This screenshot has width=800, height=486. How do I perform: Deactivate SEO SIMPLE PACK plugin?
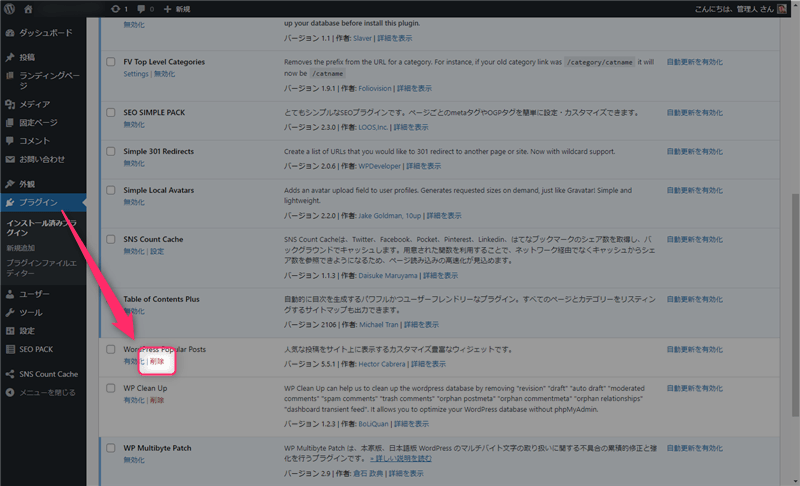click(134, 124)
